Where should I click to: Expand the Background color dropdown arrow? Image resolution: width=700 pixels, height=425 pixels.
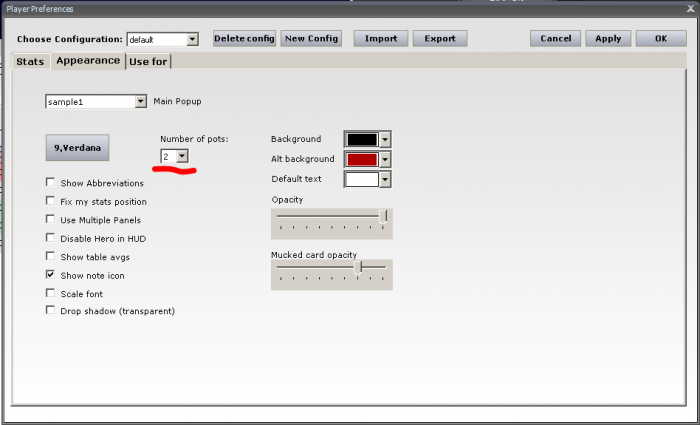point(385,139)
